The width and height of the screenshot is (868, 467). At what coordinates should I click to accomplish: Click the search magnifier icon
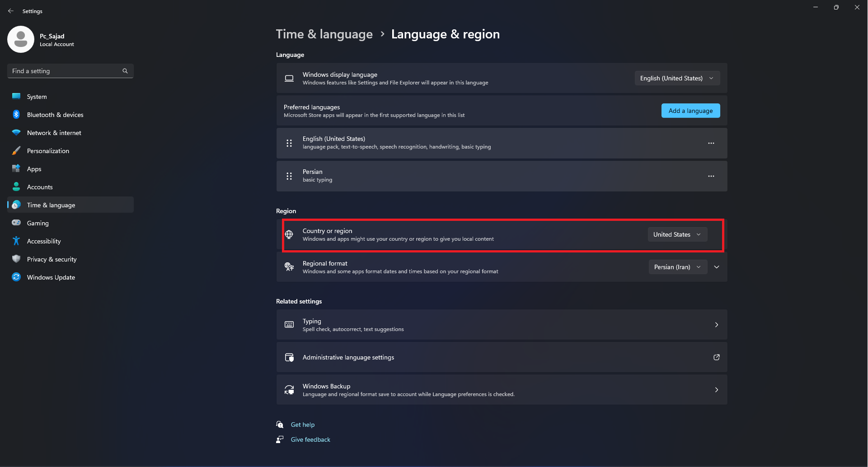[125, 71]
